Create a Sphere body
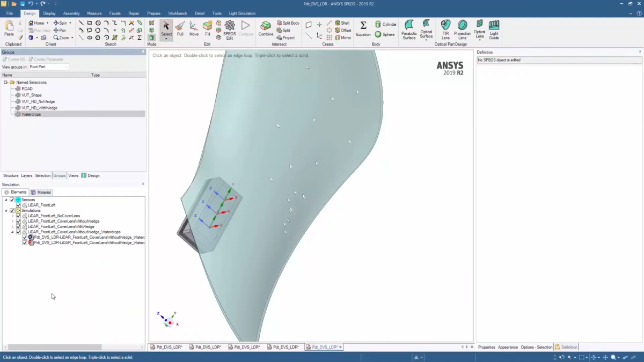The height and width of the screenshot is (362, 644). 385,34
